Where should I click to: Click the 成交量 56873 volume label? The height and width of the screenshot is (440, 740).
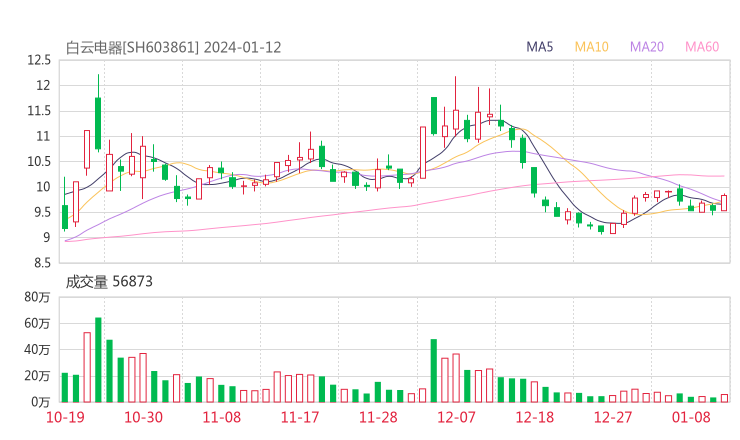109,282
